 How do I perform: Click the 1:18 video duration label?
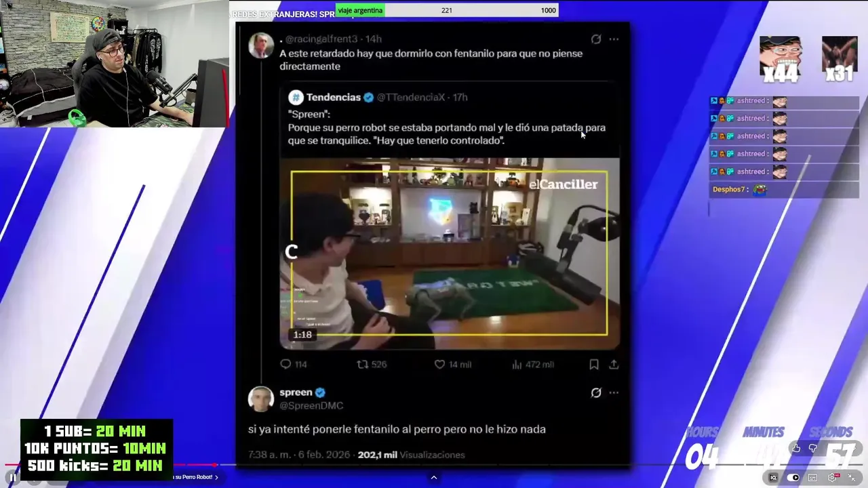click(302, 335)
